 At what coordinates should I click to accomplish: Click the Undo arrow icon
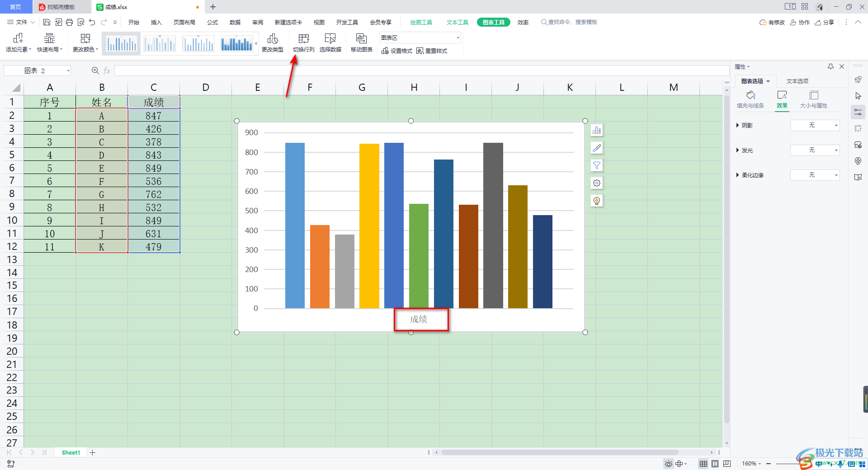92,22
